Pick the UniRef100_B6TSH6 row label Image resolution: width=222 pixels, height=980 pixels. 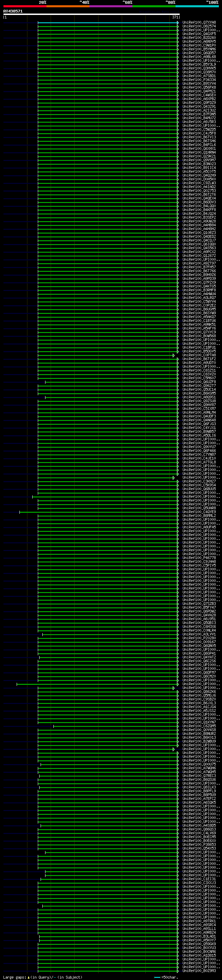[x=199, y=141]
